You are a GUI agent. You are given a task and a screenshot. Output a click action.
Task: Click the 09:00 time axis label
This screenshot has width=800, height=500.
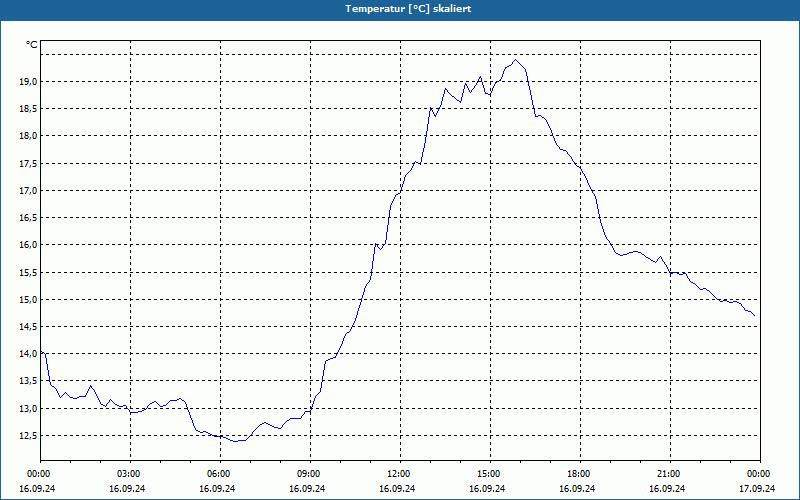pyautogui.click(x=310, y=474)
